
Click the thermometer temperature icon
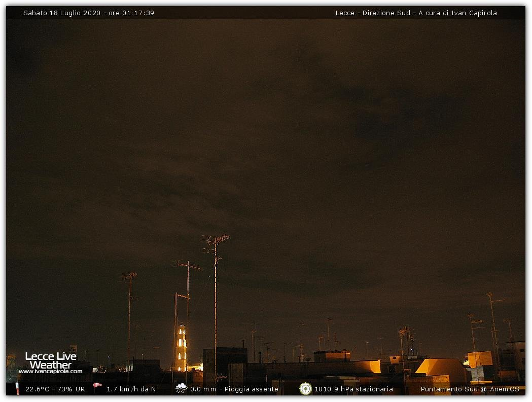[17, 389]
